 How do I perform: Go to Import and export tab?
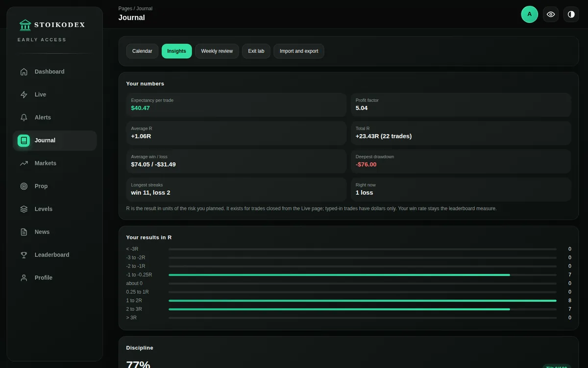click(x=298, y=51)
